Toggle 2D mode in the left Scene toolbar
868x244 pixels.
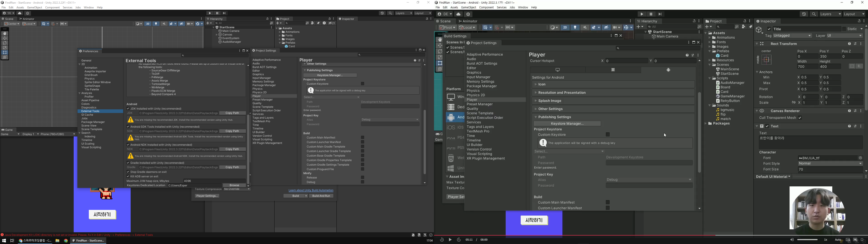coord(148,24)
